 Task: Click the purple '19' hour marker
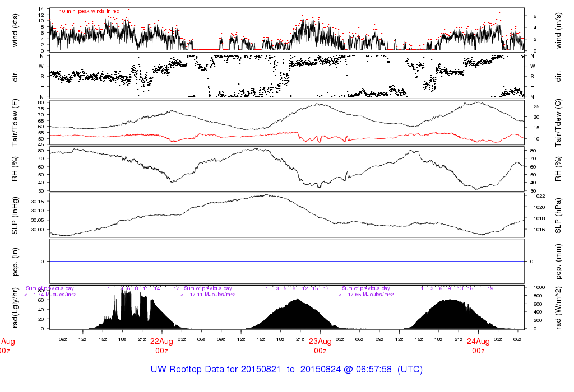(x=490, y=288)
